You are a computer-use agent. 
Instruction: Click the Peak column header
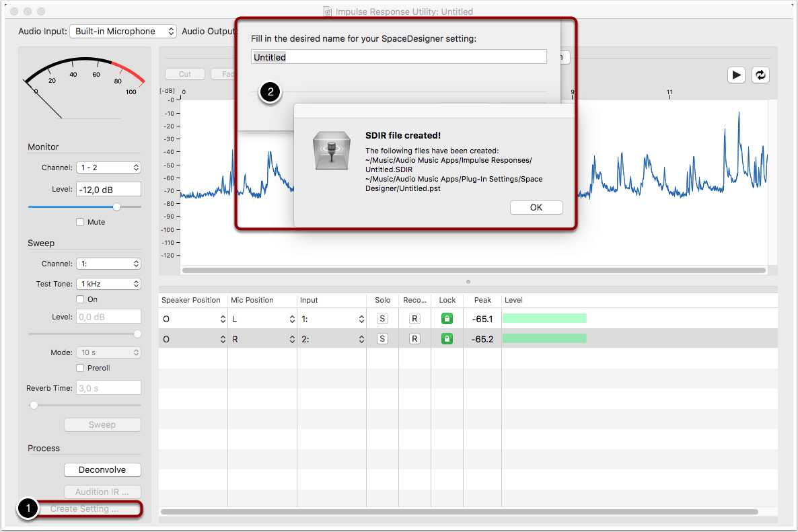[x=482, y=300]
